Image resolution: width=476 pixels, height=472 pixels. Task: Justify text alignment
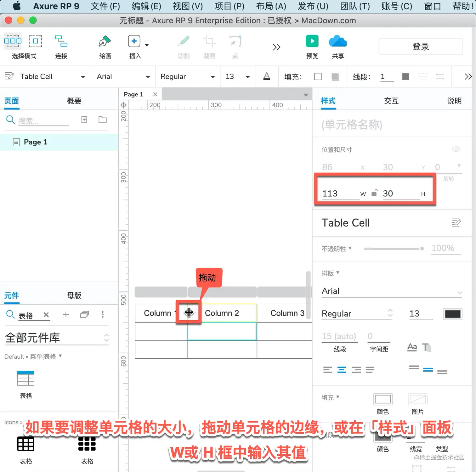(x=370, y=370)
